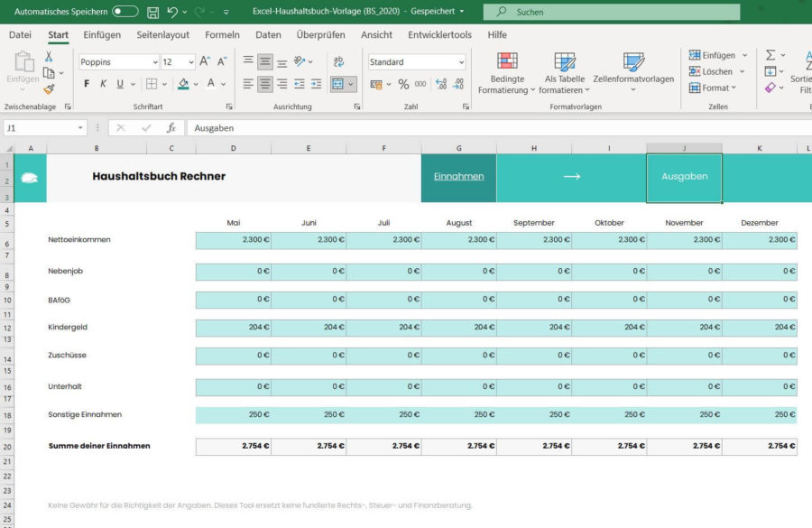This screenshot has height=528, width=812.
Task: Switch to the Ansicht tab
Action: pos(376,34)
